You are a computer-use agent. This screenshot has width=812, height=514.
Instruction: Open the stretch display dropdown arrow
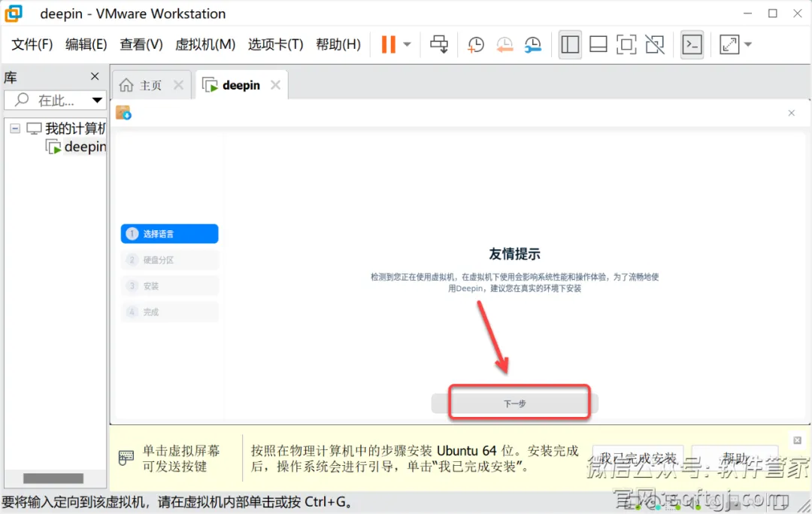click(748, 44)
